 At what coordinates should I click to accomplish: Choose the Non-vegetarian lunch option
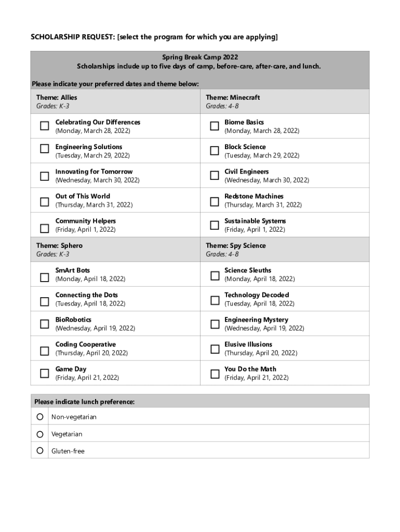[40, 417]
